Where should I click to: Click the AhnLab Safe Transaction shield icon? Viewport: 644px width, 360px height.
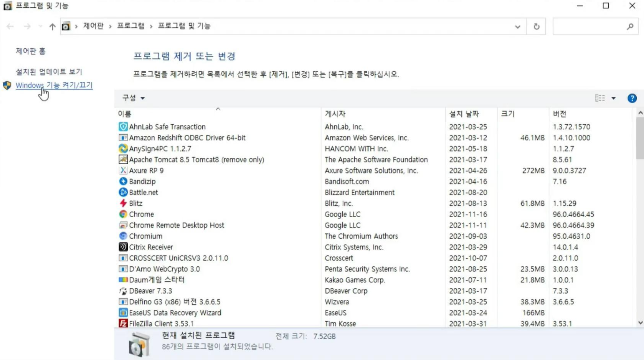click(x=123, y=126)
